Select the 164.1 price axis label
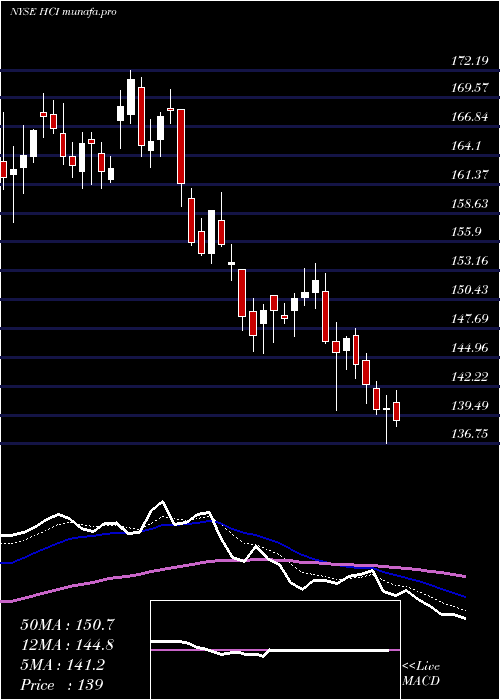 click(467, 146)
